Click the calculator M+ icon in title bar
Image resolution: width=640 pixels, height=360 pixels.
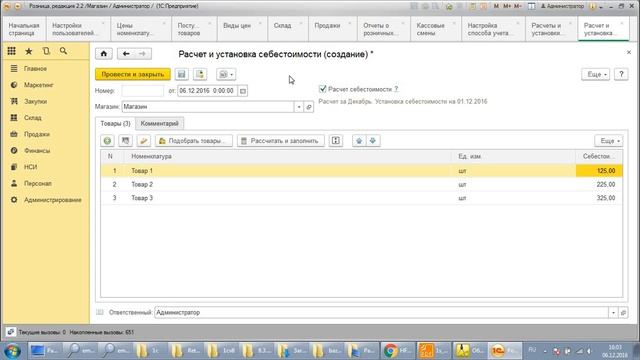(507, 6)
